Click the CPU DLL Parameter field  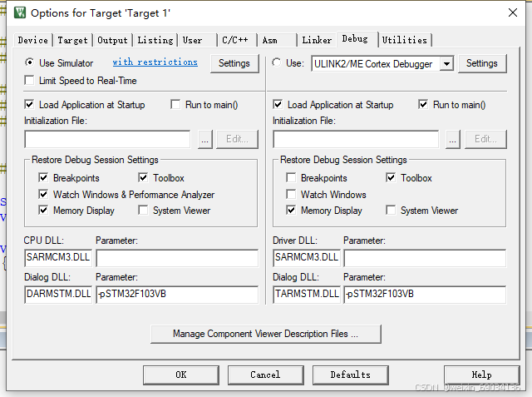[177, 258]
